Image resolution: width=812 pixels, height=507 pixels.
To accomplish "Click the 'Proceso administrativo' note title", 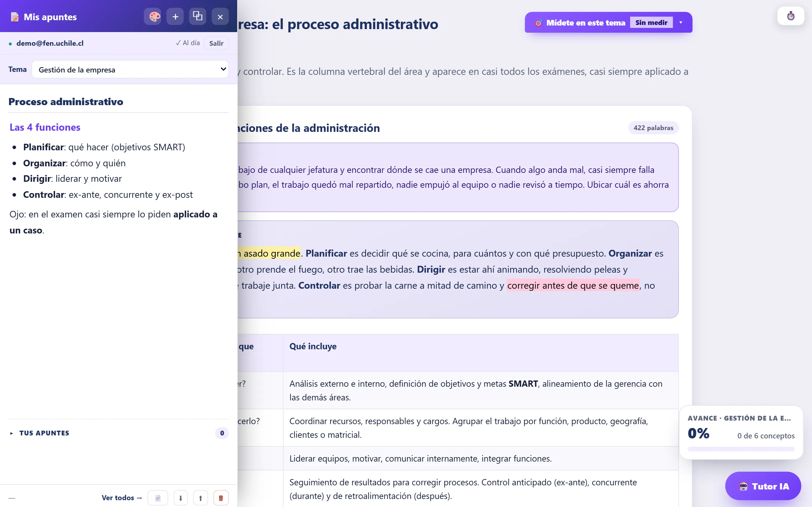I will click(x=66, y=102).
